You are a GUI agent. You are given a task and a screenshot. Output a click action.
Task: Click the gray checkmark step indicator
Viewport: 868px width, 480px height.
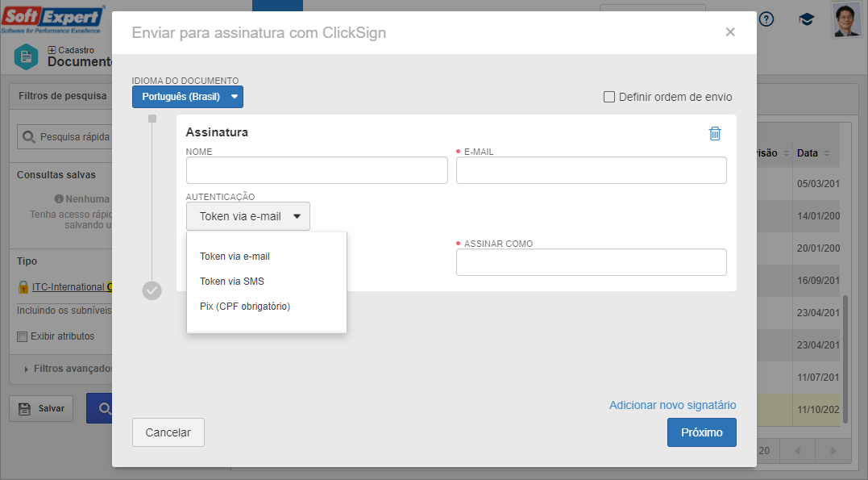[x=152, y=290]
